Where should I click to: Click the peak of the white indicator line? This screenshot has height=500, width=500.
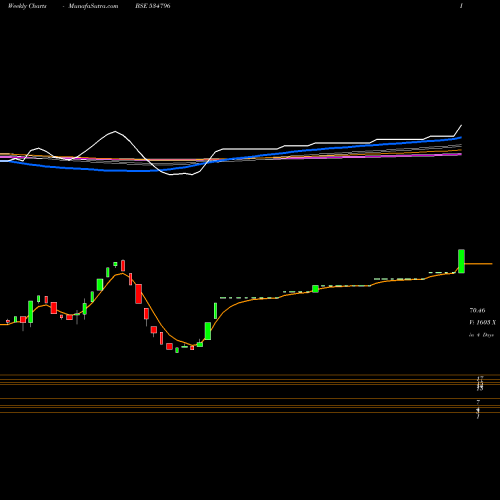coord(115,131)
